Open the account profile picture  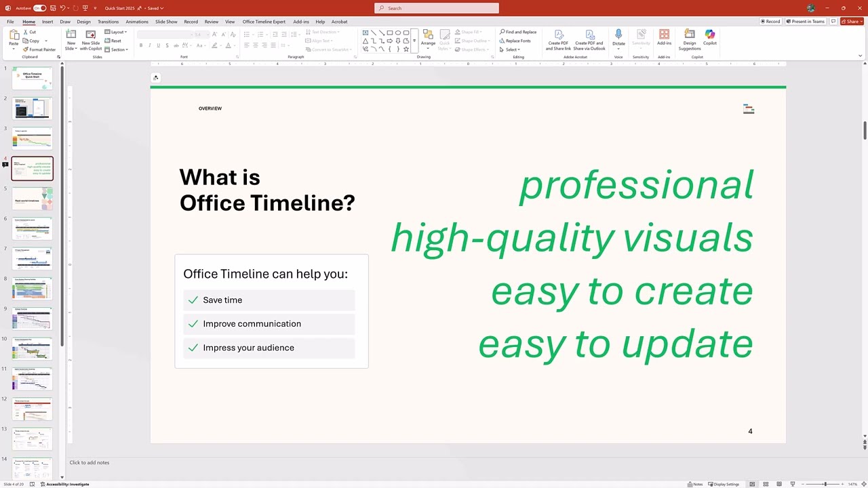click(x=811, y=8)
